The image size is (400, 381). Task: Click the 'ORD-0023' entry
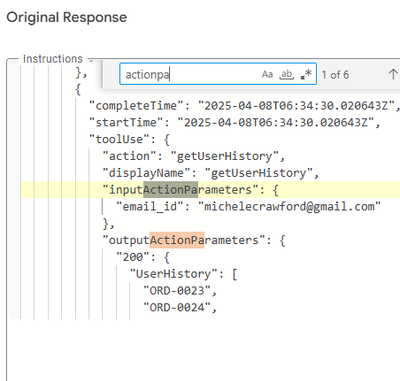click(x=177, y=290)
